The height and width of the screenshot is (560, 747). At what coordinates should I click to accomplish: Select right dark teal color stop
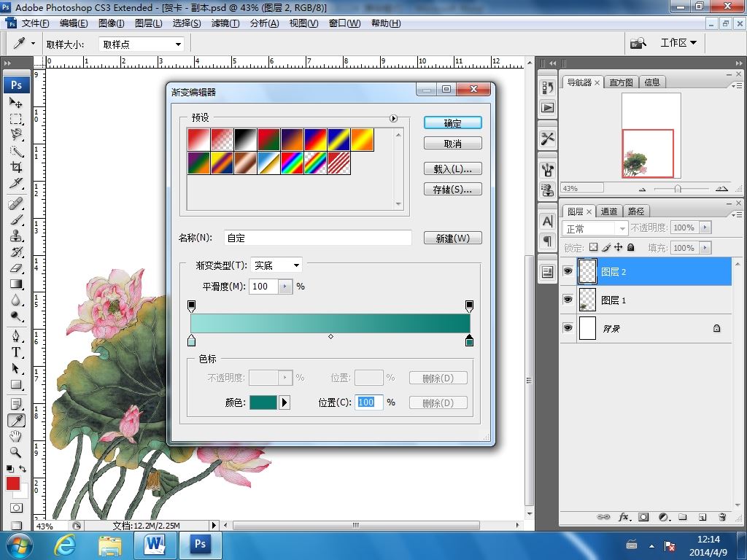(x=469, y=340)
